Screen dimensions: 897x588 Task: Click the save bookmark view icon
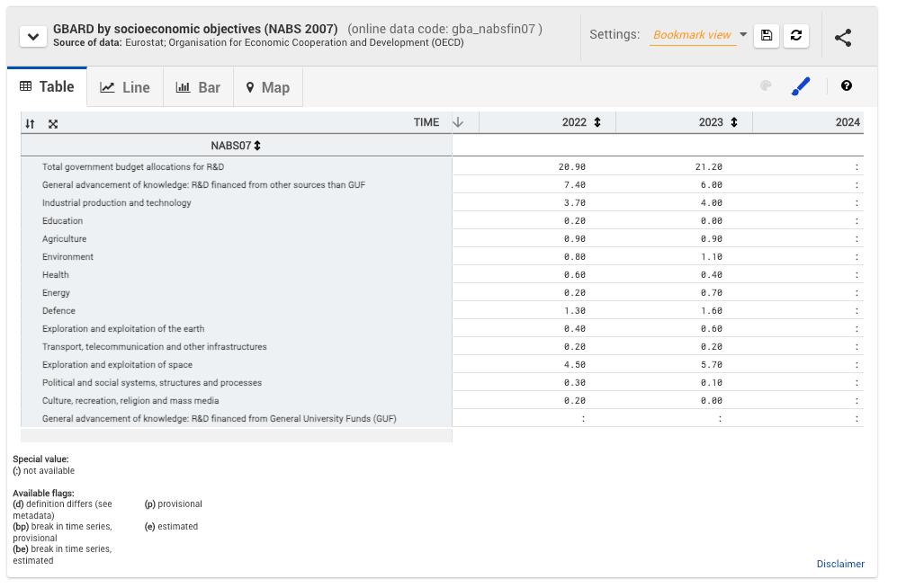767,35
